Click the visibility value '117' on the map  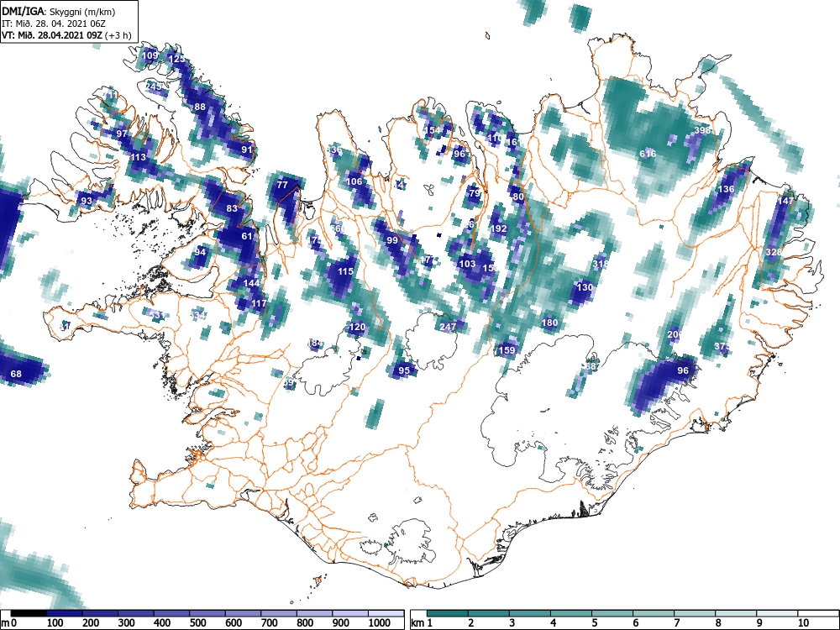click(x=259, y=304)
